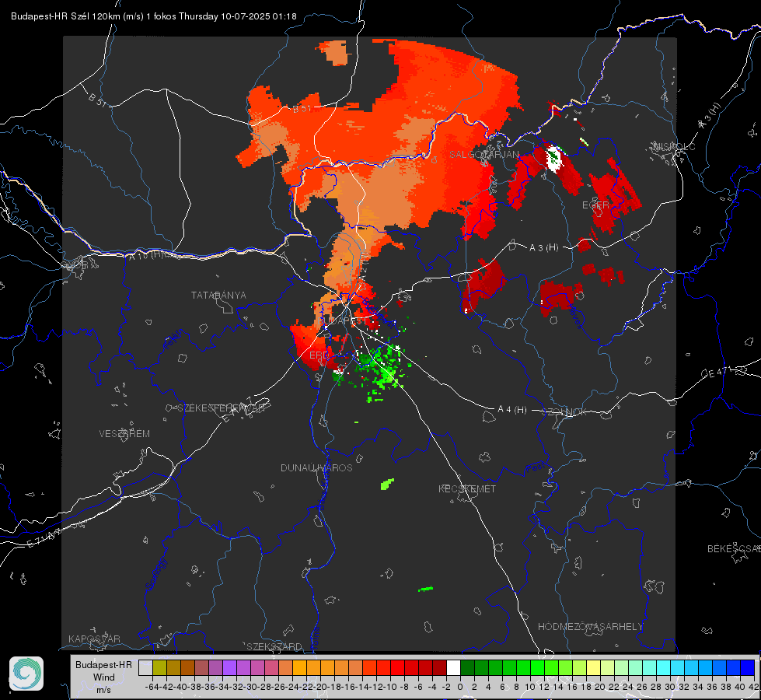
Task: Click the A 4 (H) road label
Action: pyautogui.click(x=512, y=410)
